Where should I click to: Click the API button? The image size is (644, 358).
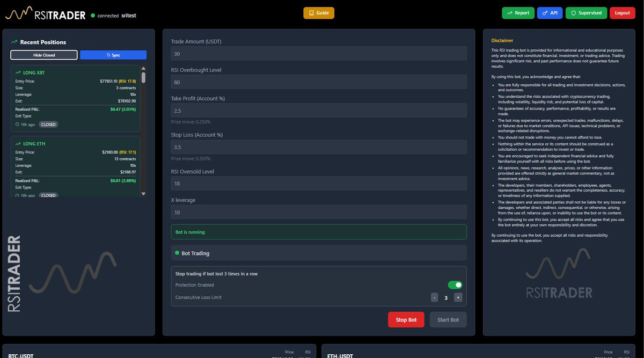pos(550,13)
